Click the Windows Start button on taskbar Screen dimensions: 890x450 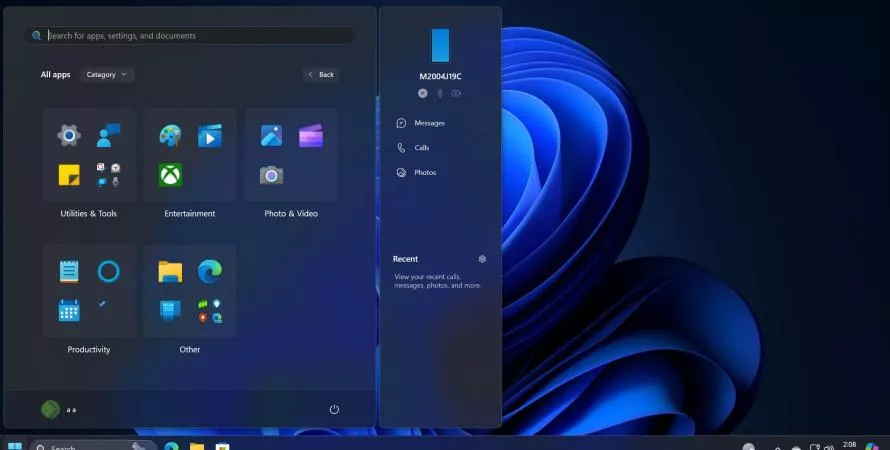click(15, 446)
